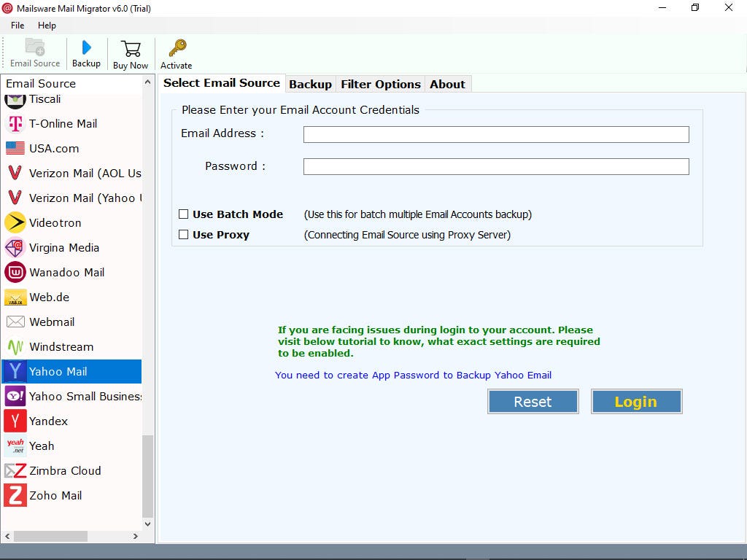Open the File menu
747x560 pixels.
coord(18,26)
